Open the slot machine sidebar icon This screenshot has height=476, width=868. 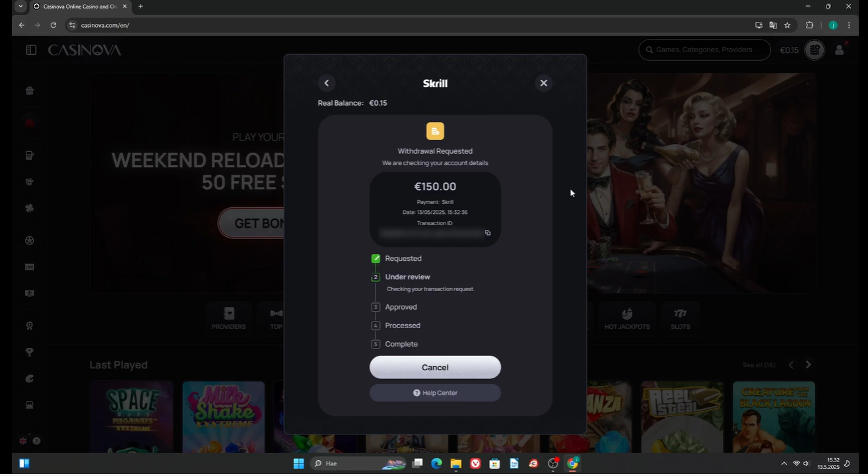pos(30,156)
